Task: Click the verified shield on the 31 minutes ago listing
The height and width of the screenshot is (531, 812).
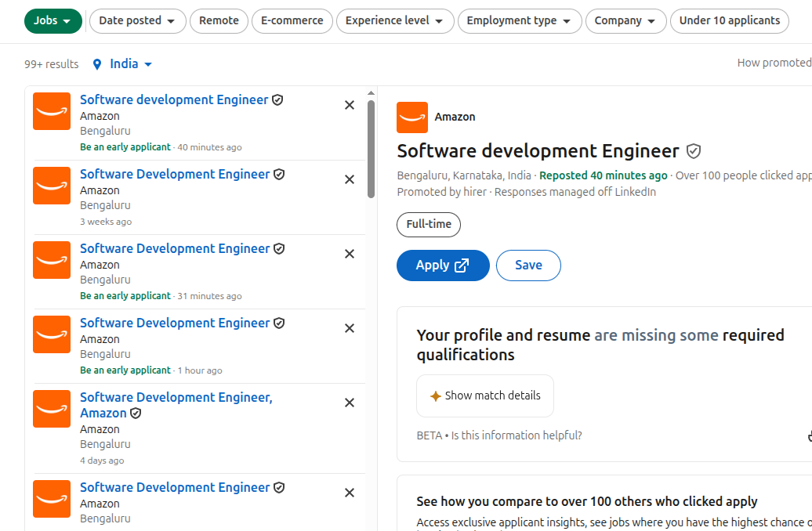Action: tap(279, 249)
